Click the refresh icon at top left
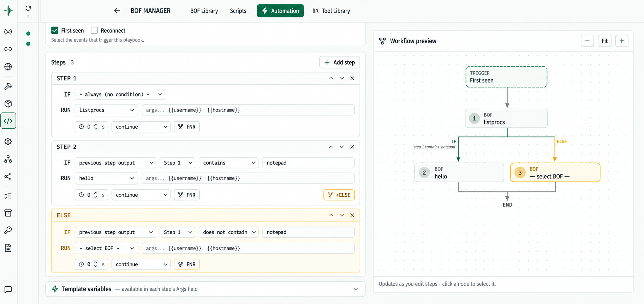The height and width of the screenshot is (304, 644). coord(28,8)
